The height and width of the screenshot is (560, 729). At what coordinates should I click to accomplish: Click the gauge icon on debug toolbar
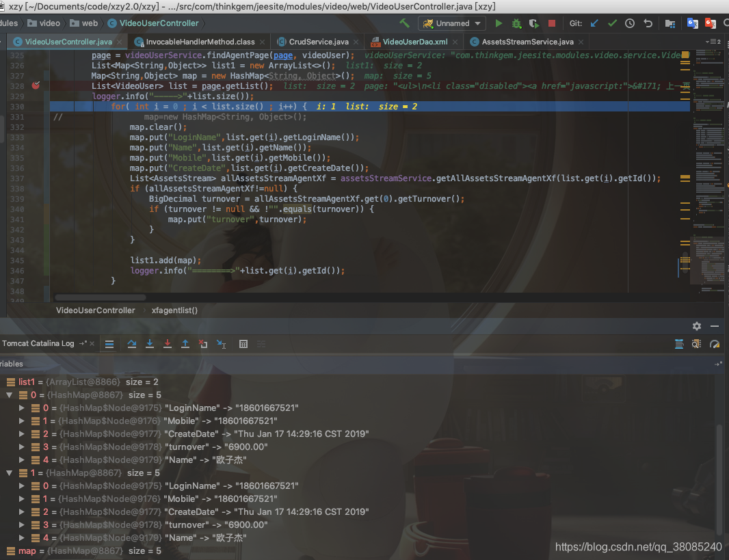tap(715, 344)
